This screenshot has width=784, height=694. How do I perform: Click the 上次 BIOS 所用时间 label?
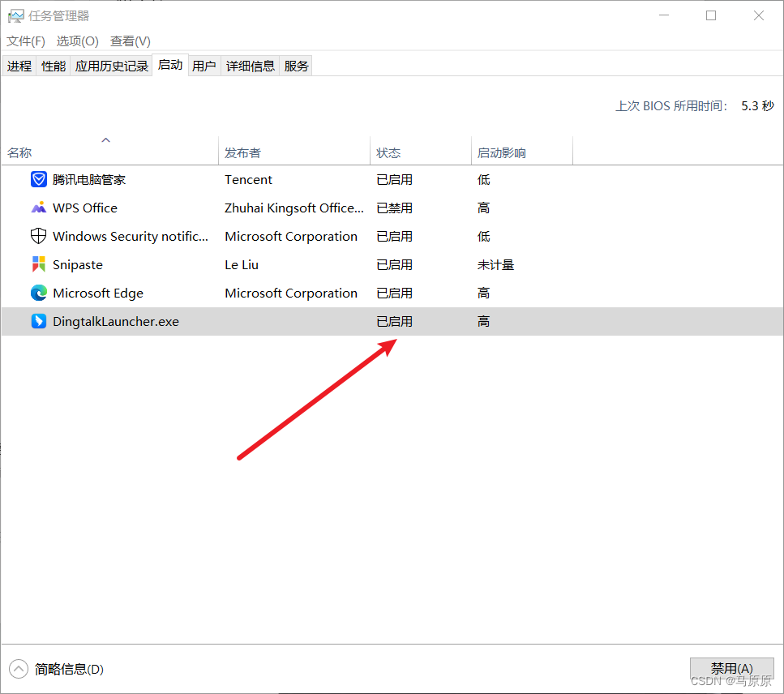pos(671,106)
